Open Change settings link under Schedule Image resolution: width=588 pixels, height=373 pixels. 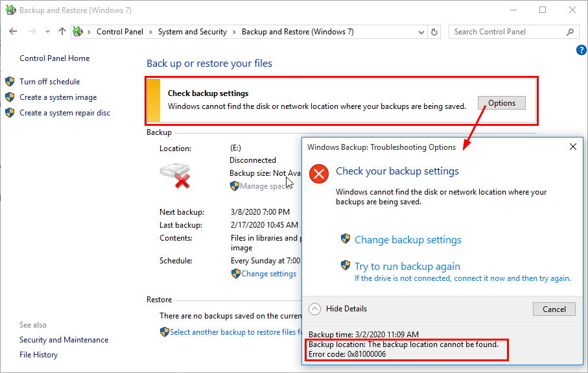[x=268, y=274]
